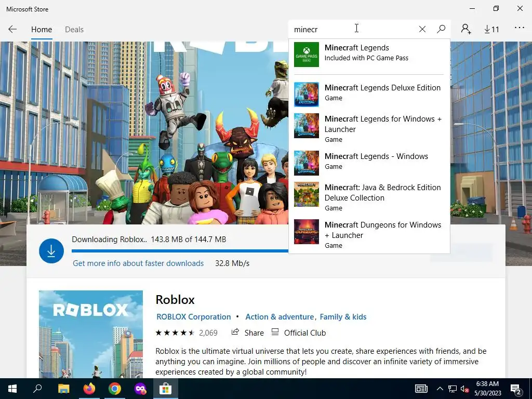
Task: Choose Minecraft Legends for Windows + Launcher
Action: point(369,129)
